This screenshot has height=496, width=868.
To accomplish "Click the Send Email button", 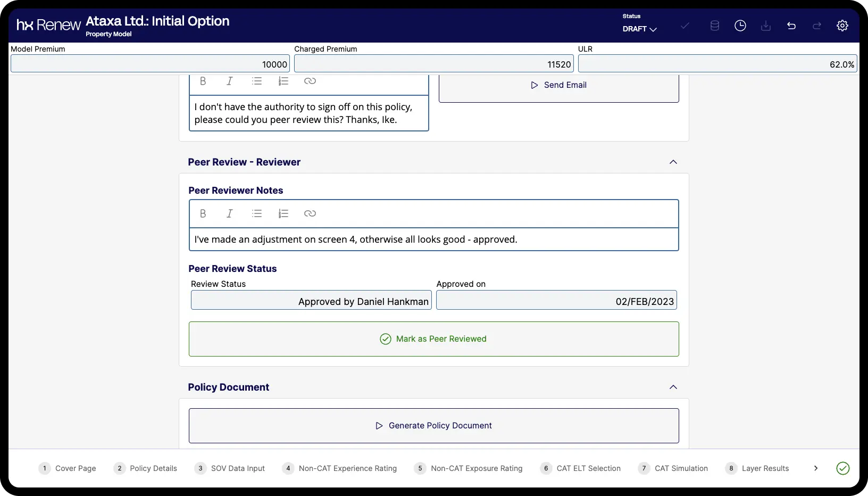I will pos(558,85).
